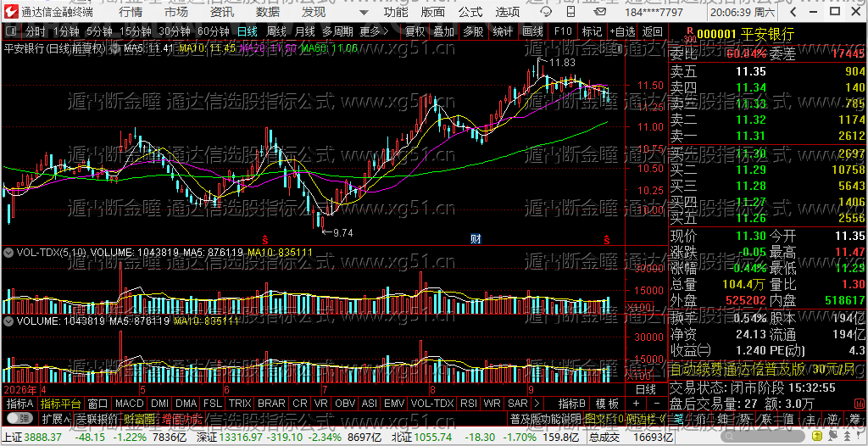Open the 数据 menu

point(269,12)
